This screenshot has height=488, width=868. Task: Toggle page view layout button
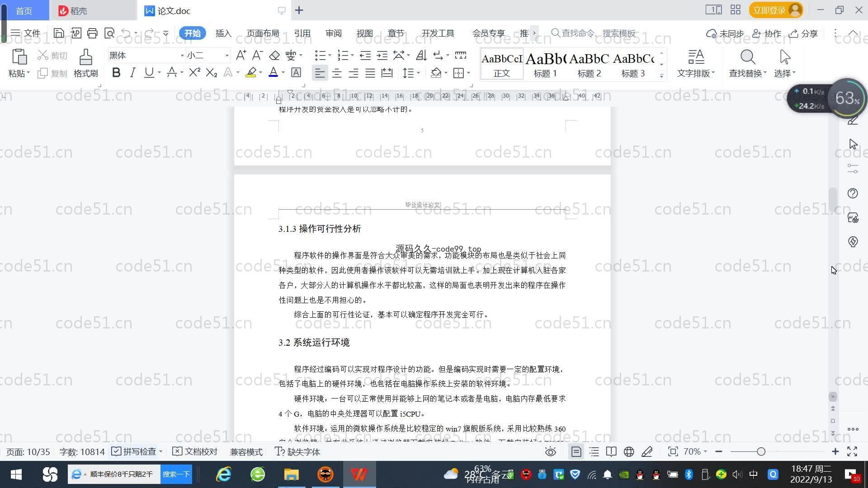tap(576, 451)
